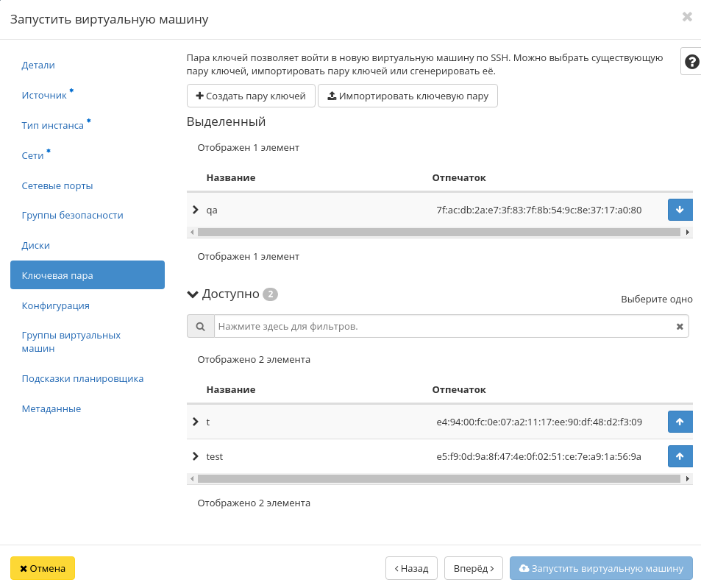Switch to the Сети step
Image resolution: width=701 pixels, height=588 pixels.
[x=33, y=155]
